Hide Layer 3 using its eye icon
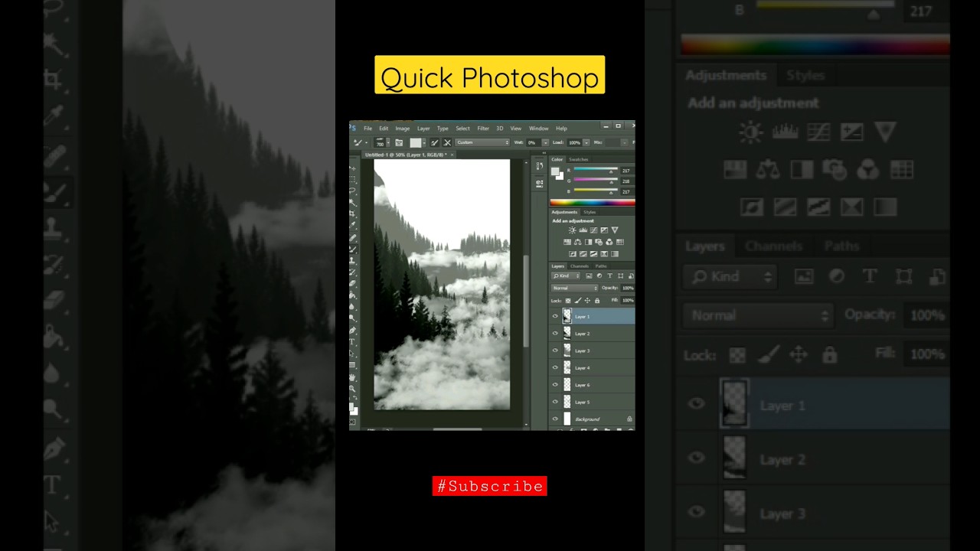The height and width of the screenshot is (551, 980). [x=555, y=350]
